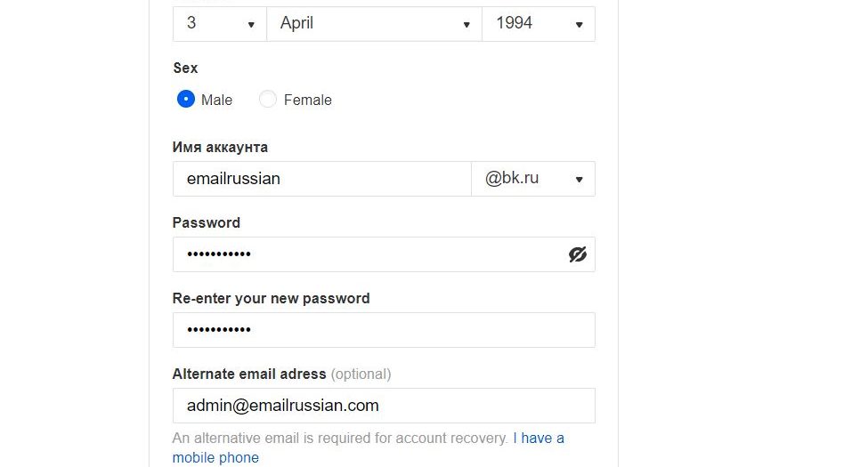
Task: Expand the @bk.ru email domain dropdown
Action: 533,179
